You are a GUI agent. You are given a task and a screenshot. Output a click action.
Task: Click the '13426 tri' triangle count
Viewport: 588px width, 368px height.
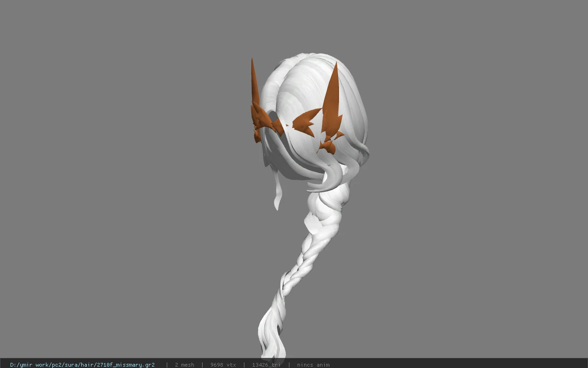266,365
